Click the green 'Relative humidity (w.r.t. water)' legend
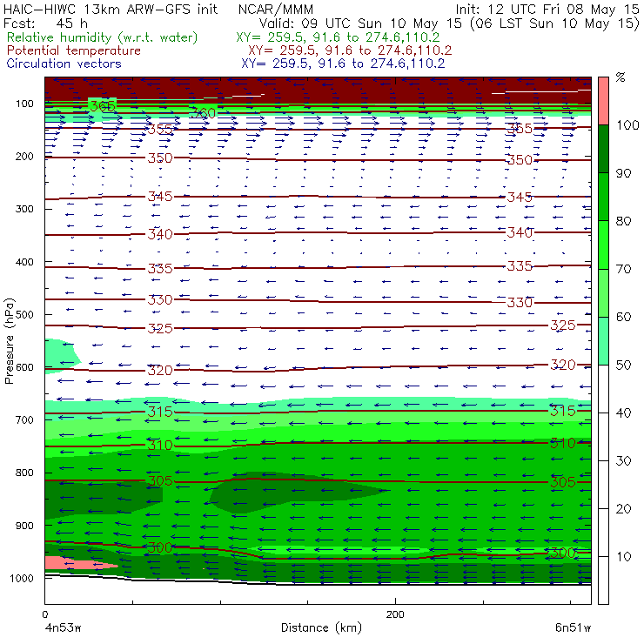 [103, 37]
